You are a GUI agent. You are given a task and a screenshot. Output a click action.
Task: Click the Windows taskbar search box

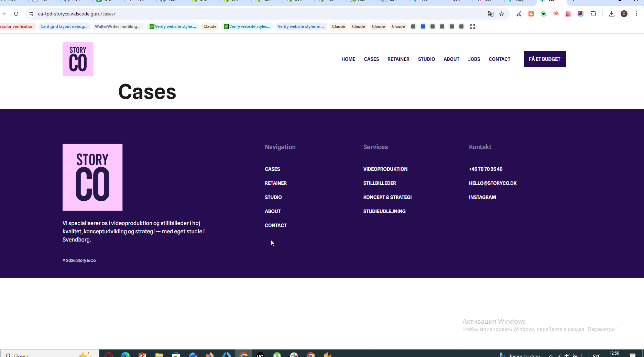50,354
